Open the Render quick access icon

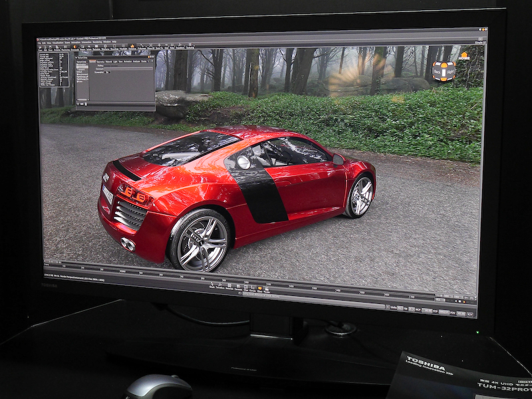(x=267, y=290)
